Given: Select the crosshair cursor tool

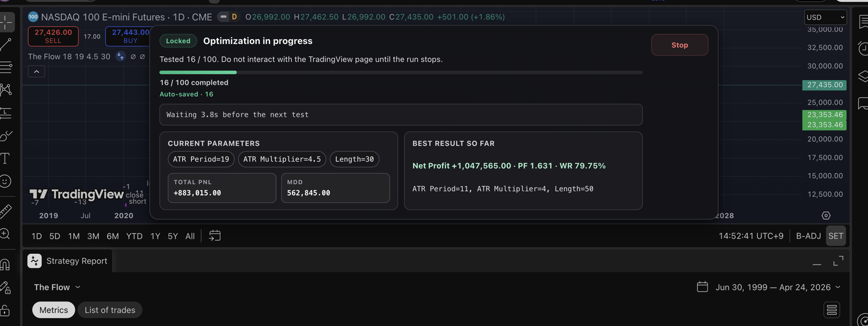Looking at the screenshot, I should click(7, 22).
